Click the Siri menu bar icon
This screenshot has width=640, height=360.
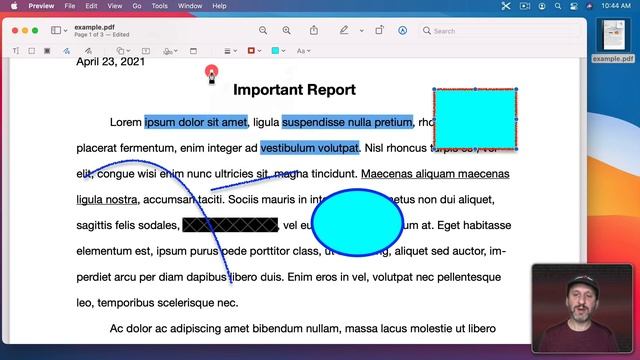(589, 6)
